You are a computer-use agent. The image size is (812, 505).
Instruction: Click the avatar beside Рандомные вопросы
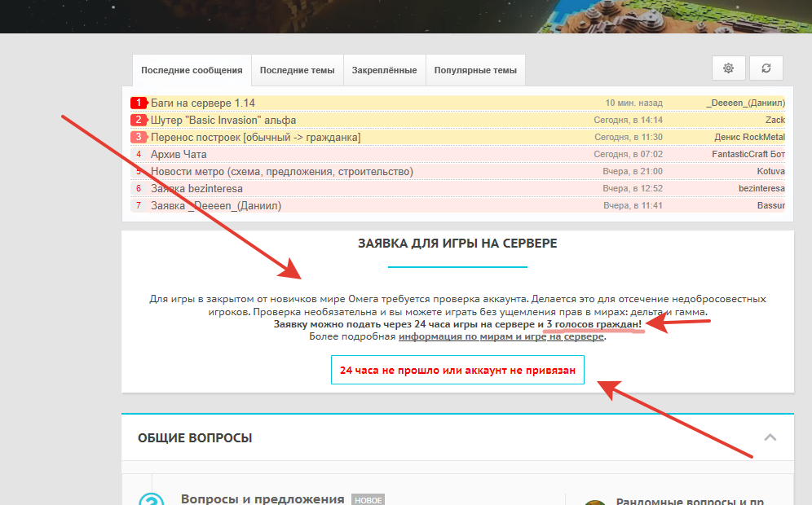[596, 501]
